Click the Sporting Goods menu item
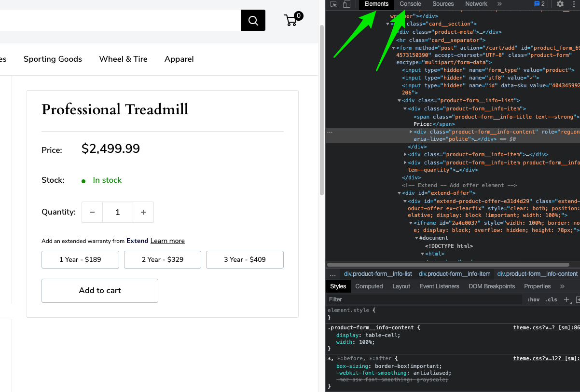This screenshot has height=392, width=580. (53, 59)
